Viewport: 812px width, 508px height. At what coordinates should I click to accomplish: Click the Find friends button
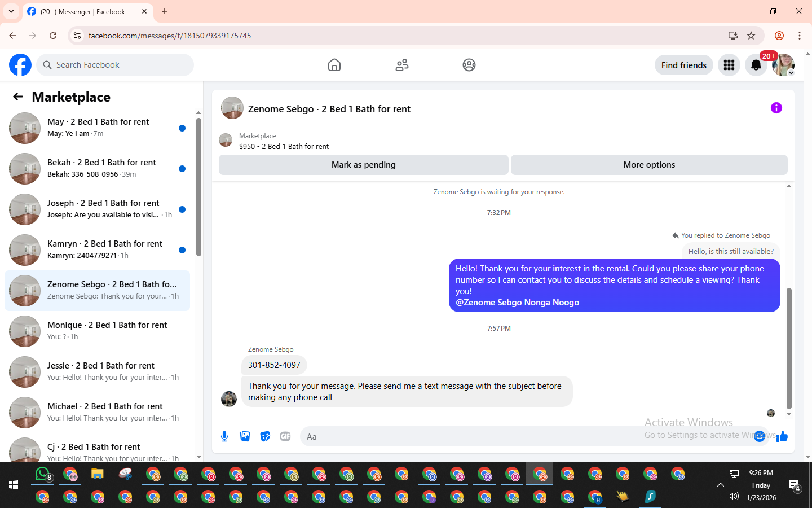tap(684, 65)
